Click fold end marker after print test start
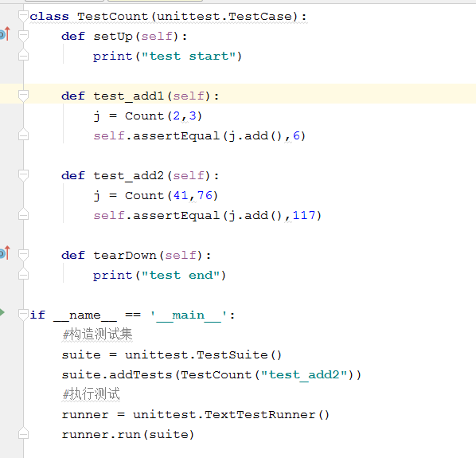476x458 pixels. click(23, 55)
